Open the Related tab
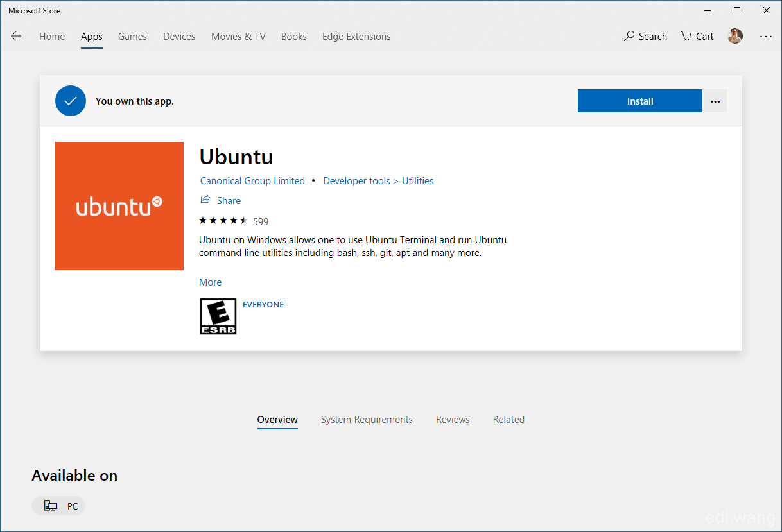Image resolution: width=782 pixels, height=532 pixels. [x=508, y=420]
